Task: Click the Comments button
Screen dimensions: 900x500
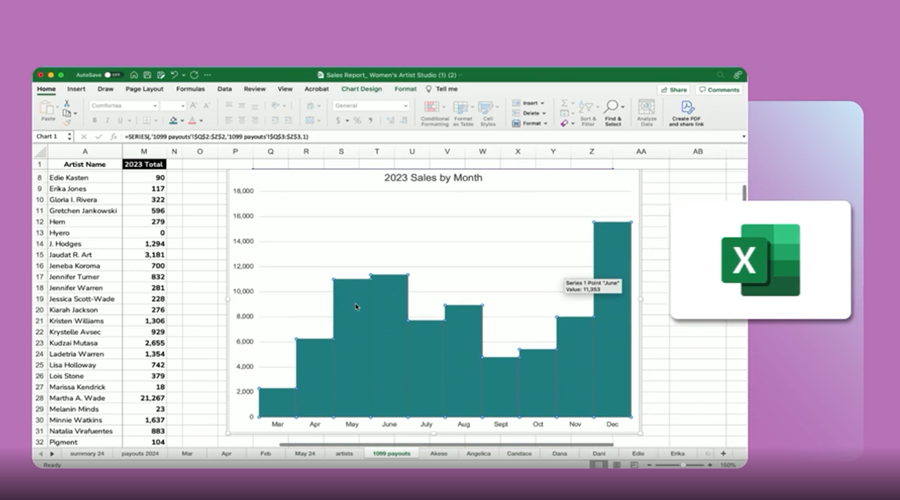Action: tap(719, 90)
